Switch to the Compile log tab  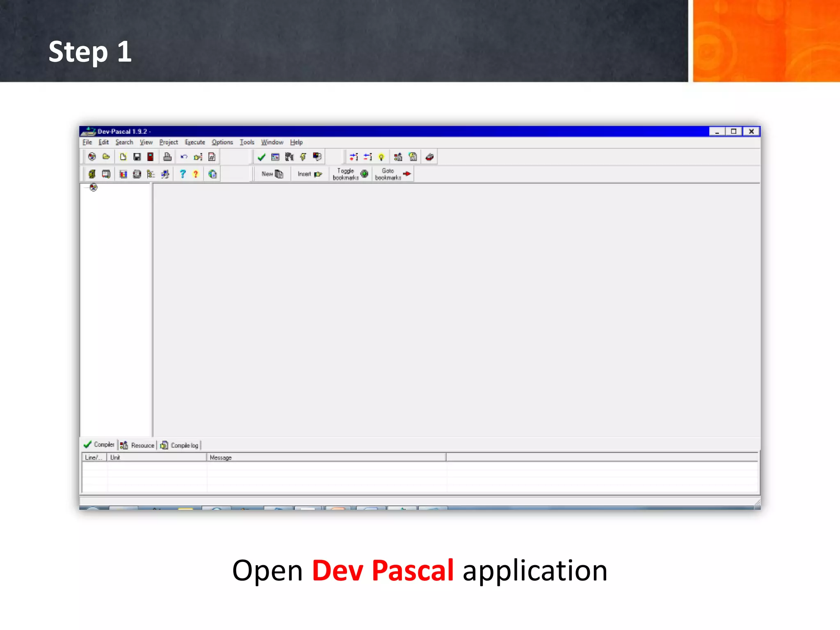coord(179,445)
